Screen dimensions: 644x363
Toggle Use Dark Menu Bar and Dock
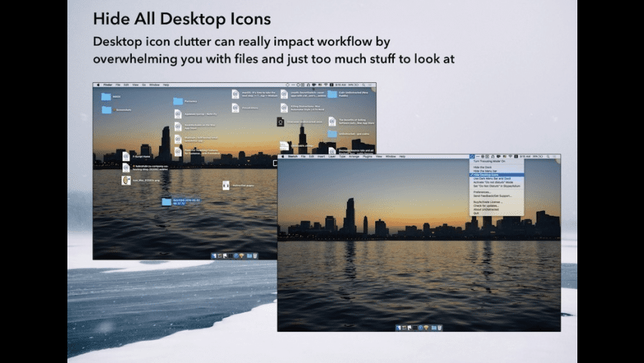[492, 179]
